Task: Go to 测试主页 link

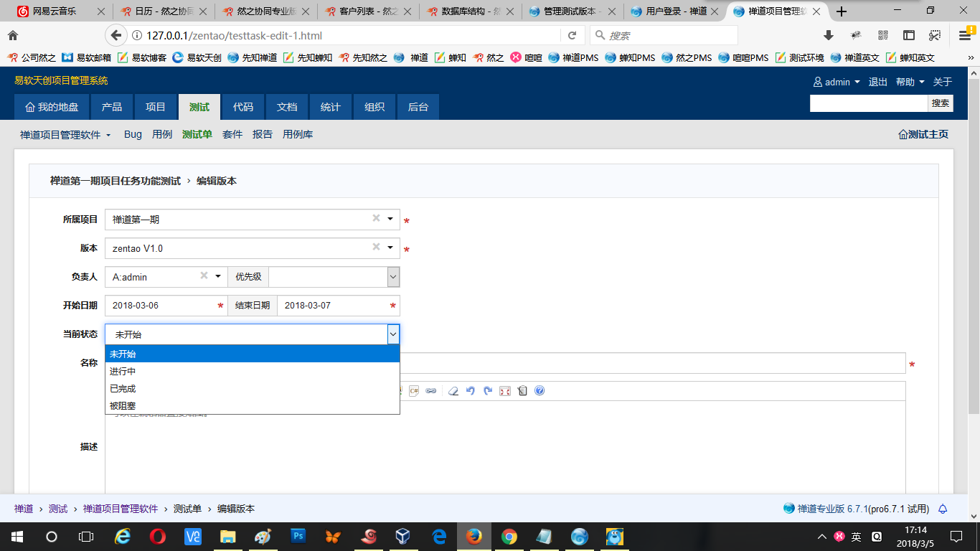Action: click(x=923, y=135)
